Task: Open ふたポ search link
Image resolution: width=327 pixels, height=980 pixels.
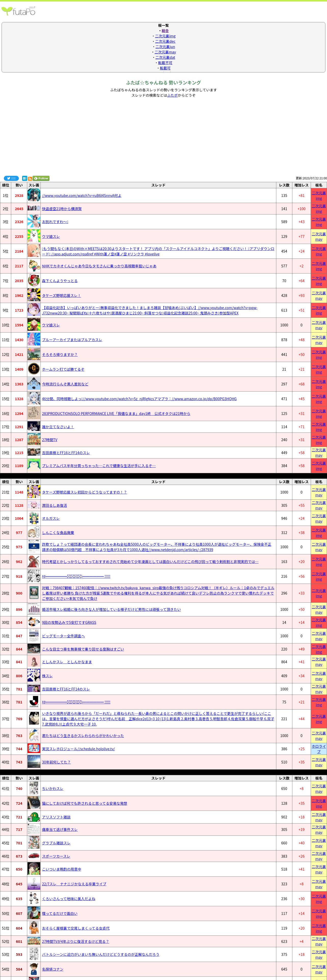Action: point(172,95)
